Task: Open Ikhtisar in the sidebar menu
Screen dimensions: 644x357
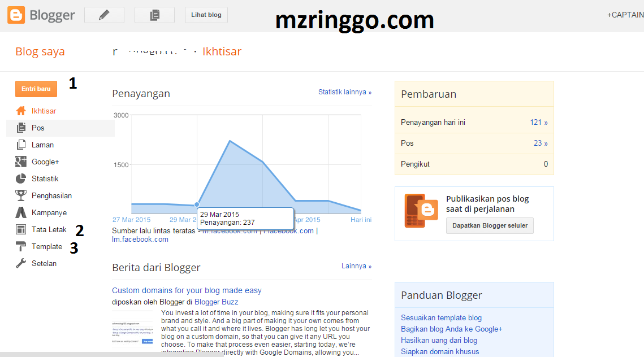Action: click(x=44, y=111)
